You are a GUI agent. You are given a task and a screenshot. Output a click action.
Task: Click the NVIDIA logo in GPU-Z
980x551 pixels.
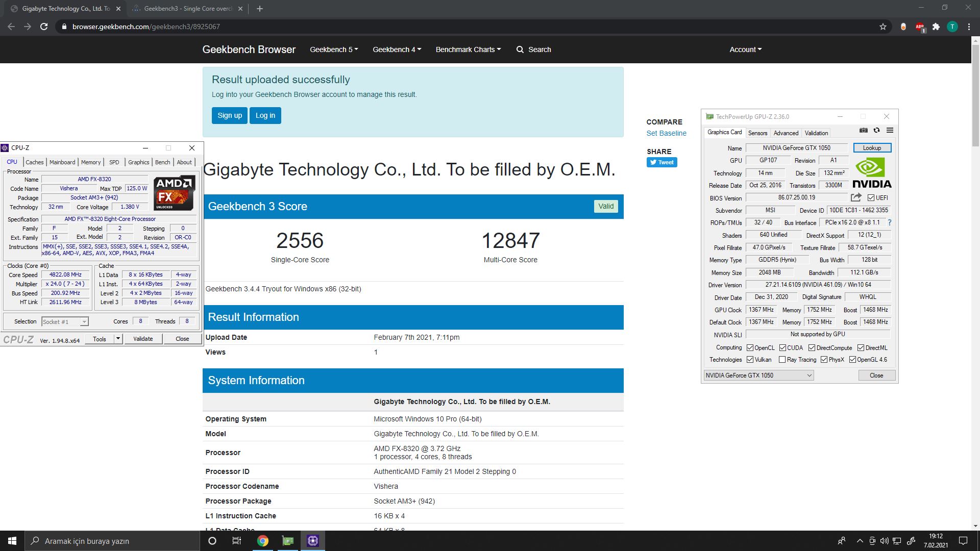coord(871,173)
